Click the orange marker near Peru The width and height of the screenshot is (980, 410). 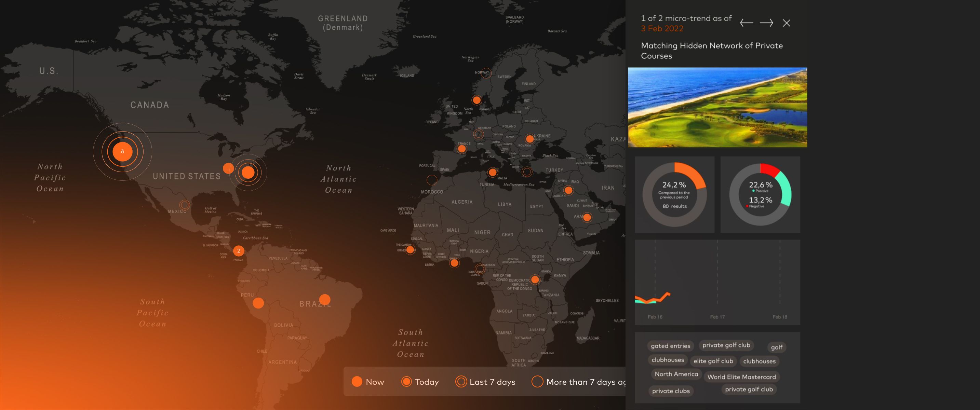pos(258,303)
